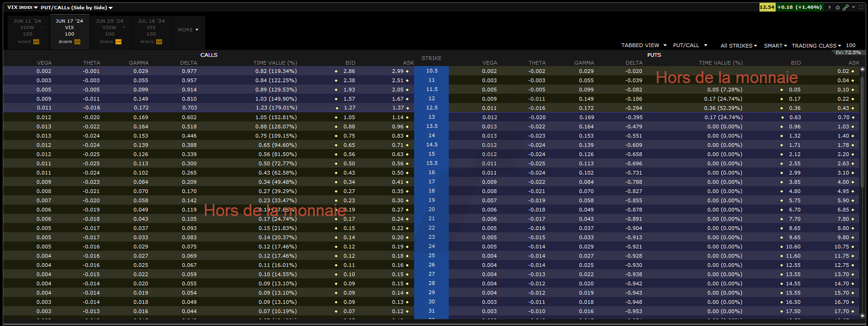The height and width of the screenshot is (326, 868).
Task: Click the green chain link icon
Action: point(845,7)
